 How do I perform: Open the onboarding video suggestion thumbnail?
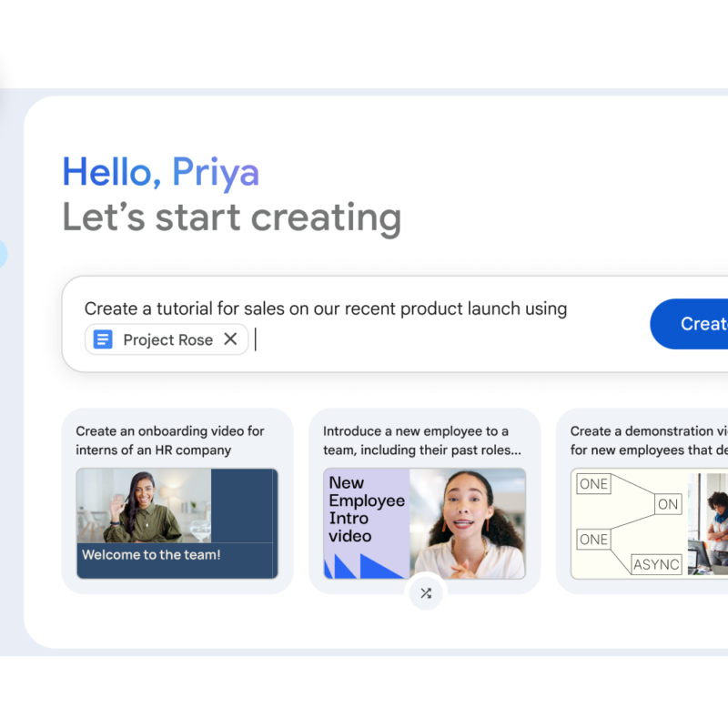pyautogui.click(x=177, y=524)
